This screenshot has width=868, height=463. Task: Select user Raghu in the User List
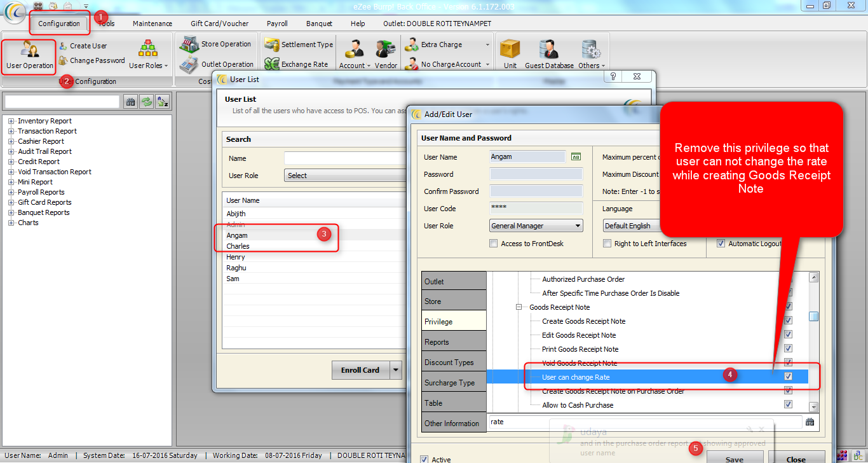click(x=236, y=268)
